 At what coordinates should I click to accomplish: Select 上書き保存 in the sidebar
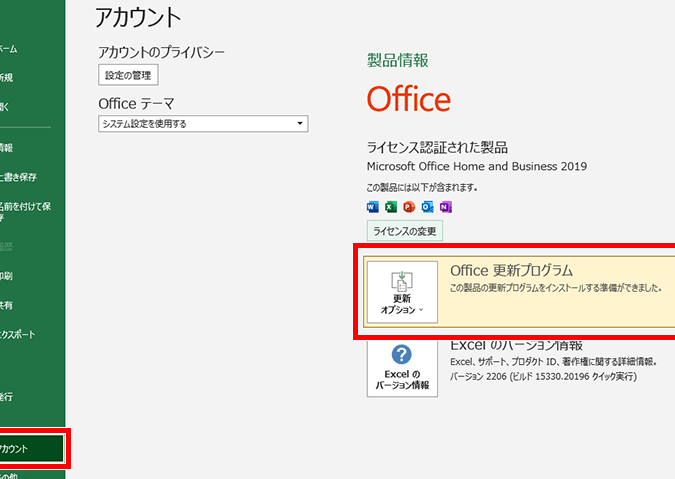pyautogui.click(x=20, y=177)
